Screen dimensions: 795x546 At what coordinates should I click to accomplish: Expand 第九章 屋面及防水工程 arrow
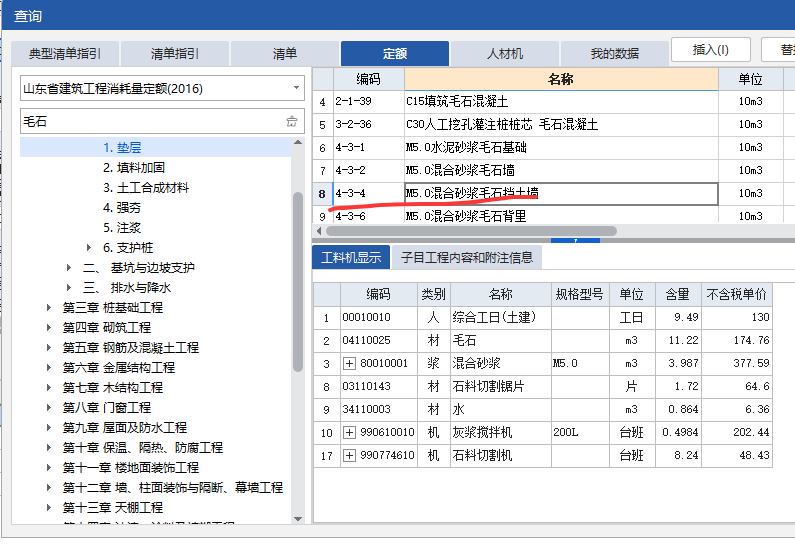(x=49, y=427)
